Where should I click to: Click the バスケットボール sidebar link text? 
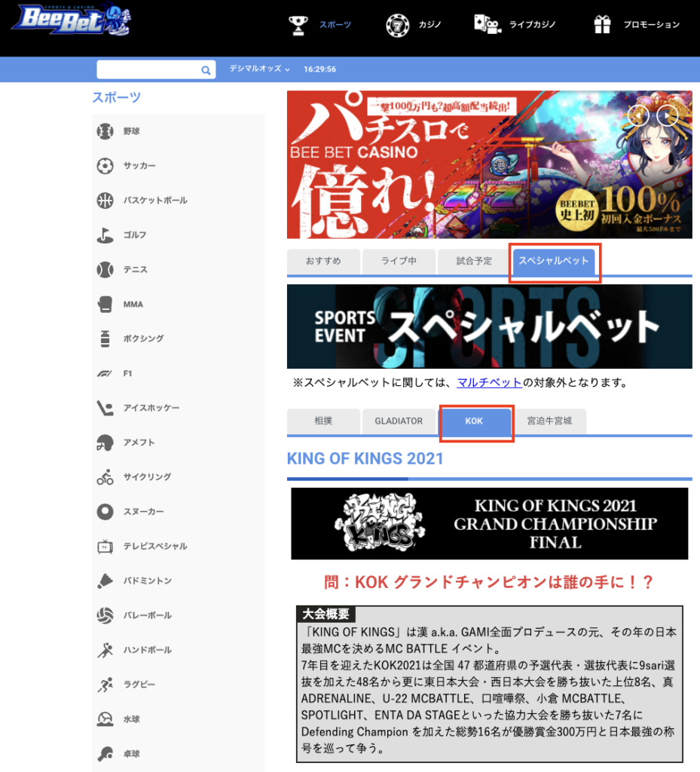coord(155,201)
